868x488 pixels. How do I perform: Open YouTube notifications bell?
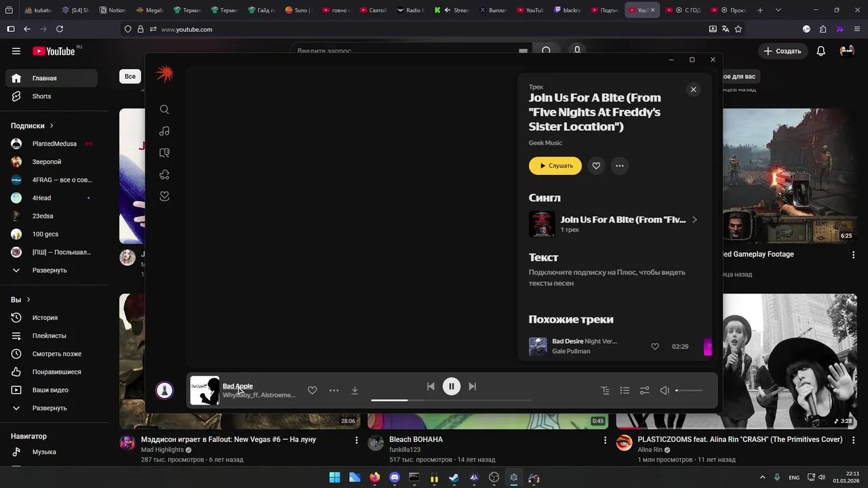coord(821,51)
